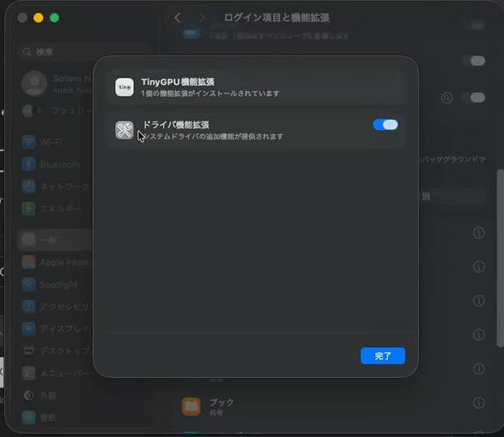Click the ブック row label
Viewport: 504px width, 437px height.
[x=221, y=402]
